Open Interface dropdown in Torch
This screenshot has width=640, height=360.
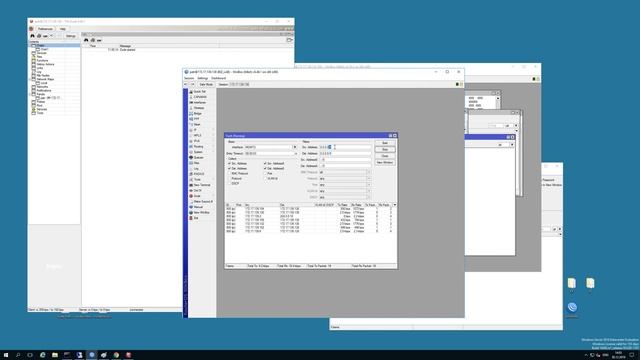click(295, 147)
